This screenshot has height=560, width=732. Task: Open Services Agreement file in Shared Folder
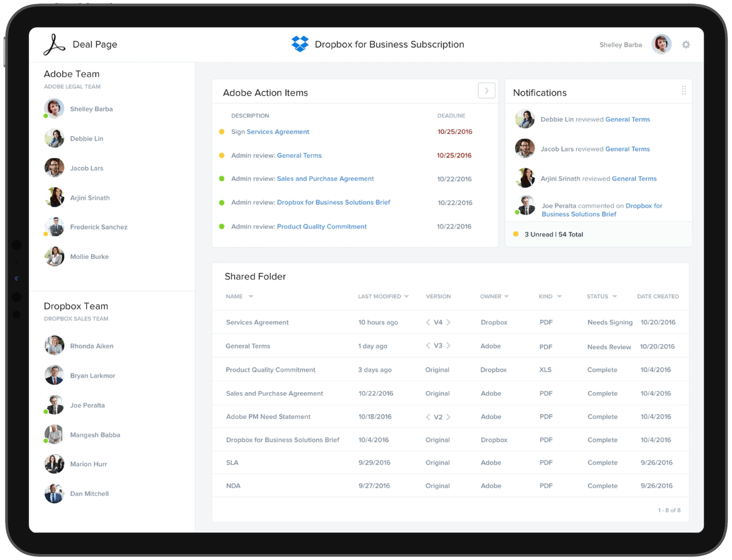tap(257, 322)
